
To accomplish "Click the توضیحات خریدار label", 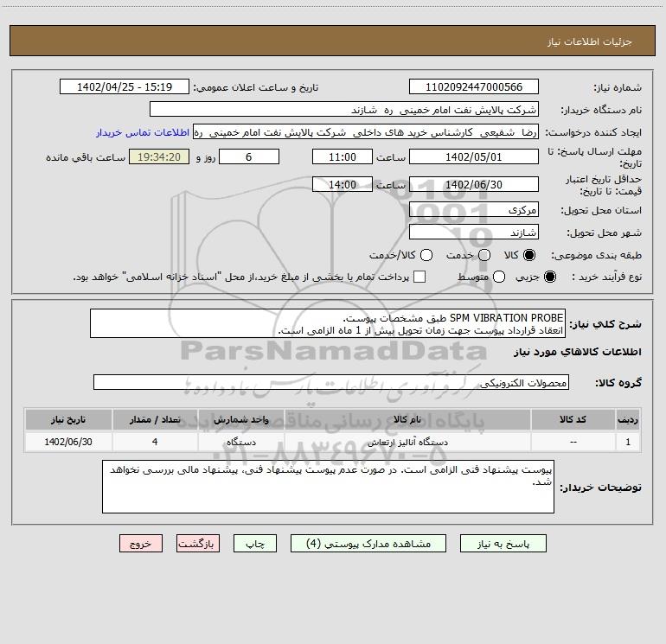I will click(600, 488).
